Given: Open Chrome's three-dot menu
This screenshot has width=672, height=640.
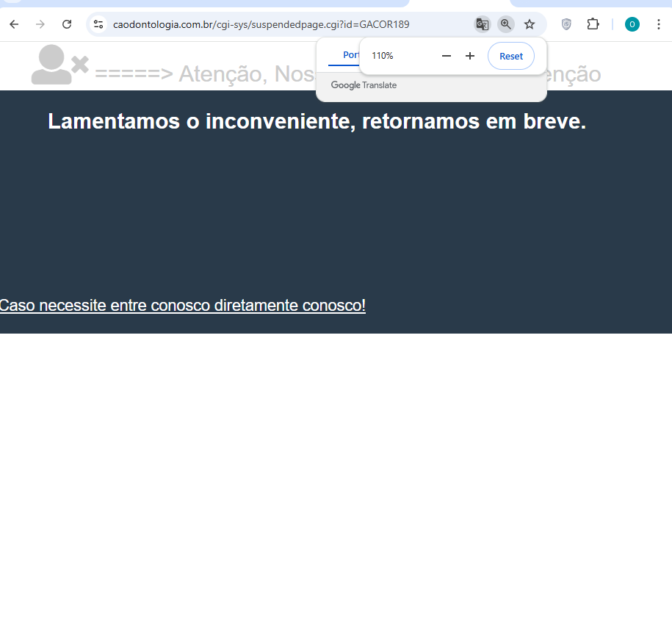Looking at the screenshot, I should click(x=659, y=24).
